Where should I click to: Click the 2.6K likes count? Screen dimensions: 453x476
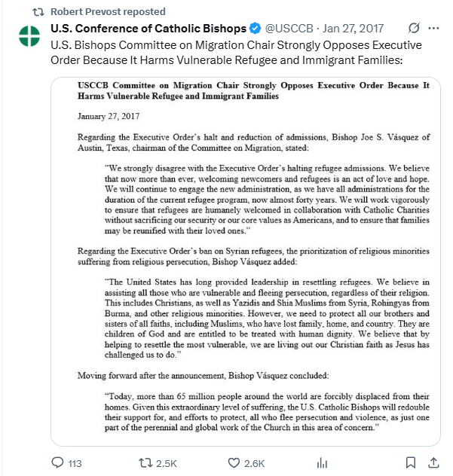pyautogui.click(x=254, y=463)
